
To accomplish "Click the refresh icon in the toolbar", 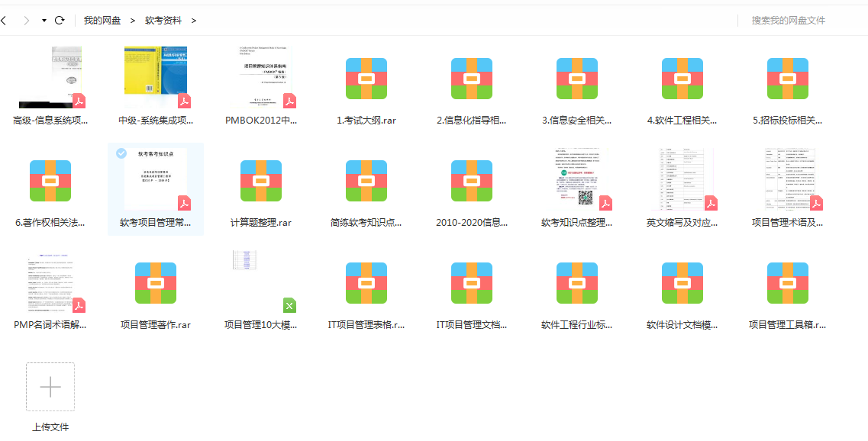I will tap(60, 20).
